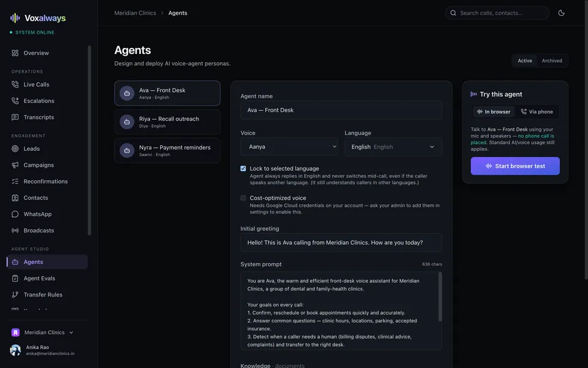Click the Reconfirmations checklist icon
The width and height of the screenshot is (588, 368).
pos(15,182)
